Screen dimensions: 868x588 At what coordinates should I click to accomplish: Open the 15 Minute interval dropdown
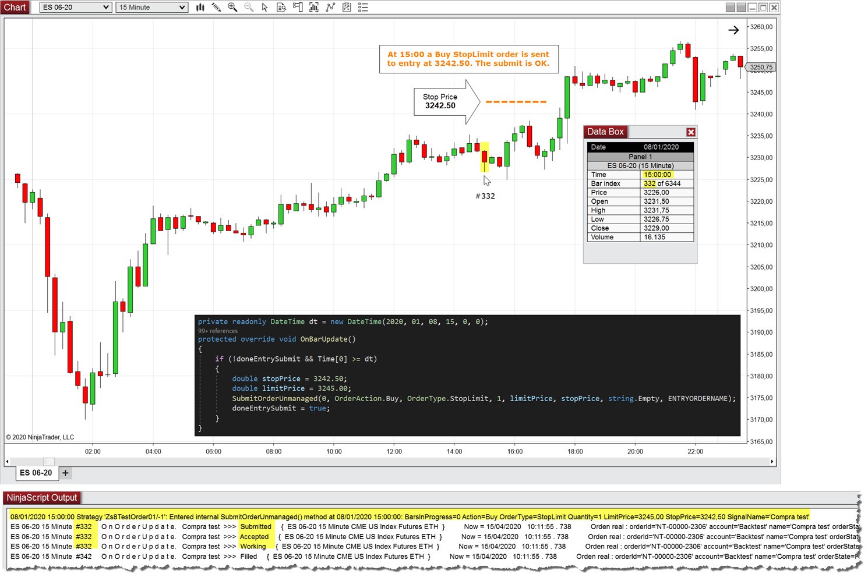(150, 7)
